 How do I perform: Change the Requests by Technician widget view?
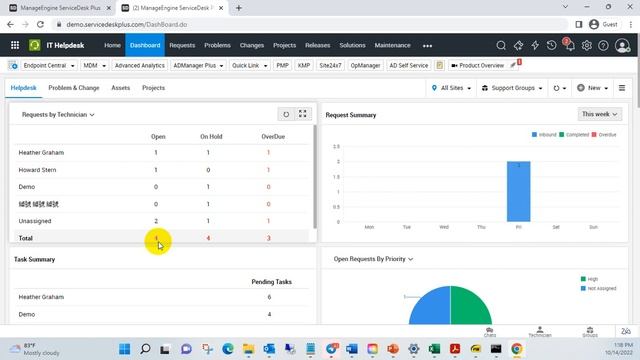[x=58, y=115]
